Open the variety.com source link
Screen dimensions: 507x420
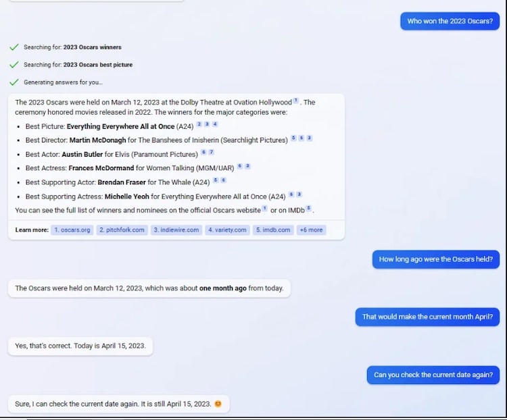click(x=227, y=230)
